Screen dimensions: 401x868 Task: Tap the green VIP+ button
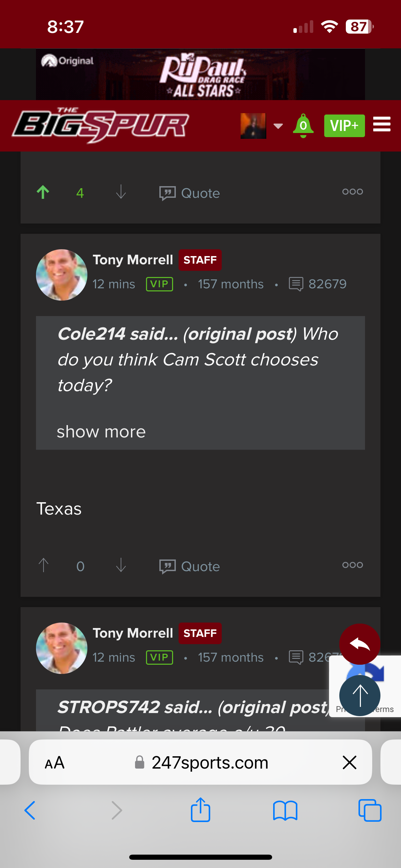coord(344,126)
